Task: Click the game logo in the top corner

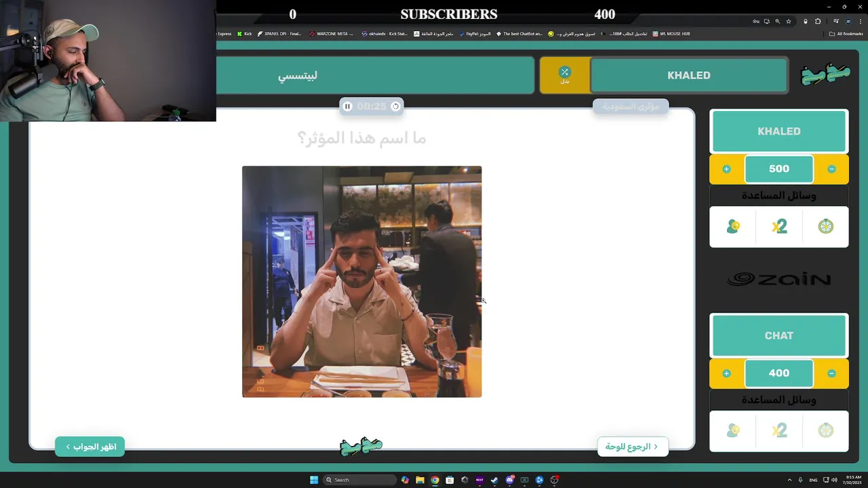Action: pos(825,74)
